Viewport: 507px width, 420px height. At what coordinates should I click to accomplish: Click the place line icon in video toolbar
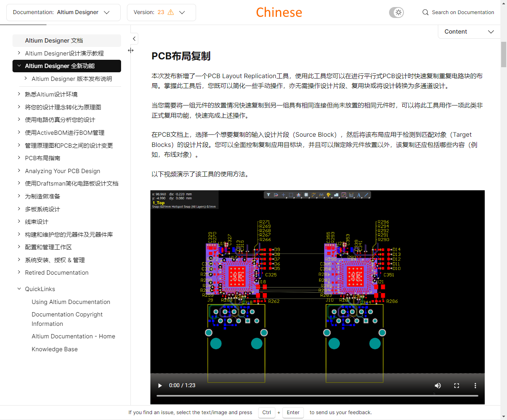coord(366,195)
